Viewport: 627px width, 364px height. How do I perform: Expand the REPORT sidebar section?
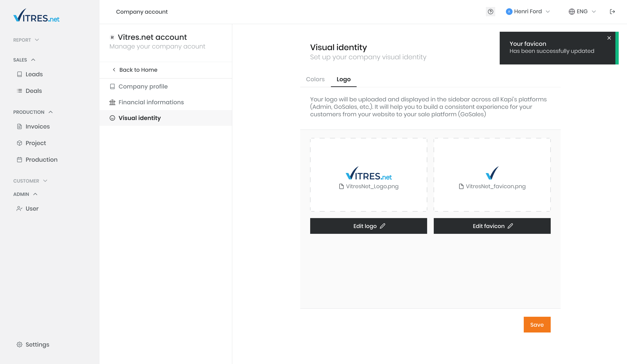tap(26, 40)
